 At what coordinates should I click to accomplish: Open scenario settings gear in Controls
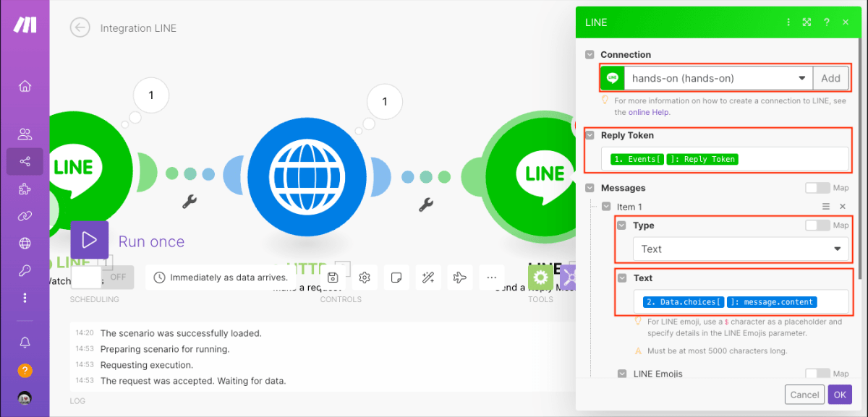[365, 278]
